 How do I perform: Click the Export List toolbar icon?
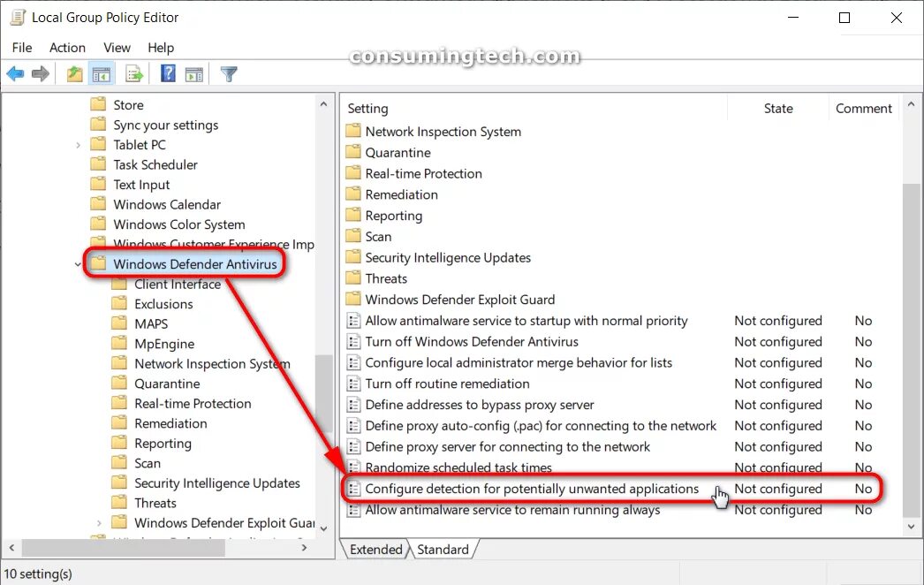[x=134, y=74]
